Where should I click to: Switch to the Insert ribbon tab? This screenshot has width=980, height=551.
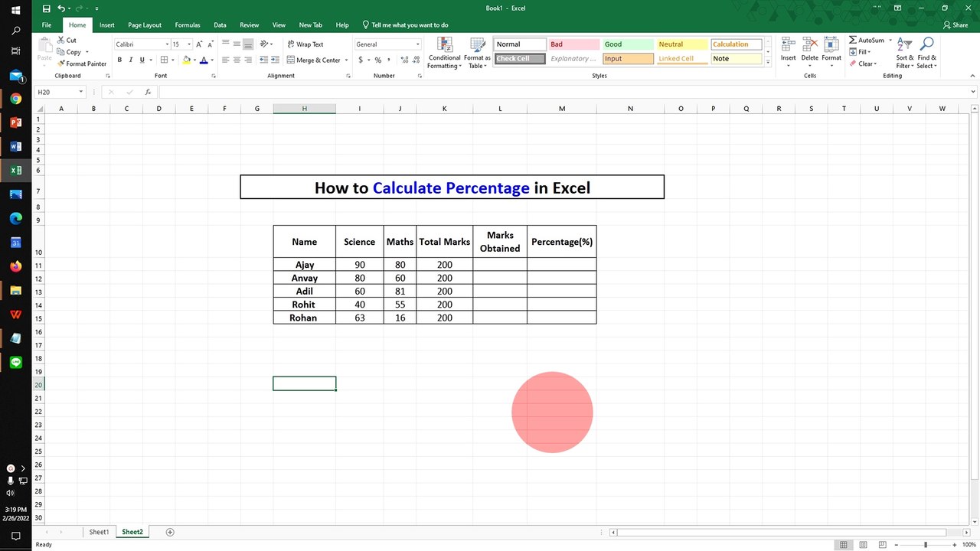click(107, 25)
